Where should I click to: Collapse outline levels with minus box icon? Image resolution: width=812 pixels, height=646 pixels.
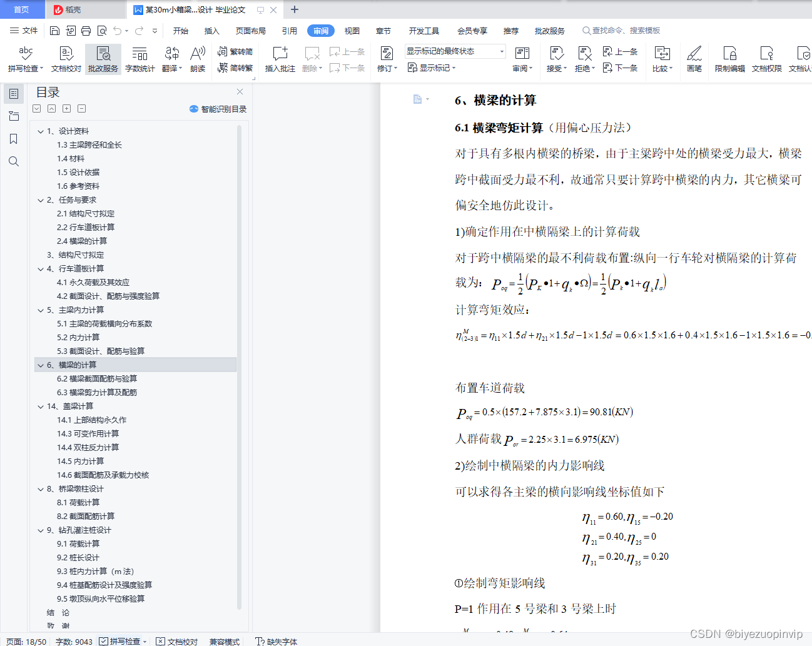coord(81,109)
